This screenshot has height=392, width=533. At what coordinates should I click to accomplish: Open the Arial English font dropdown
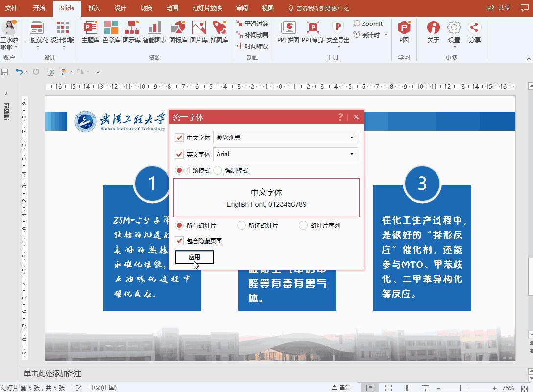(x=351, y=154)
